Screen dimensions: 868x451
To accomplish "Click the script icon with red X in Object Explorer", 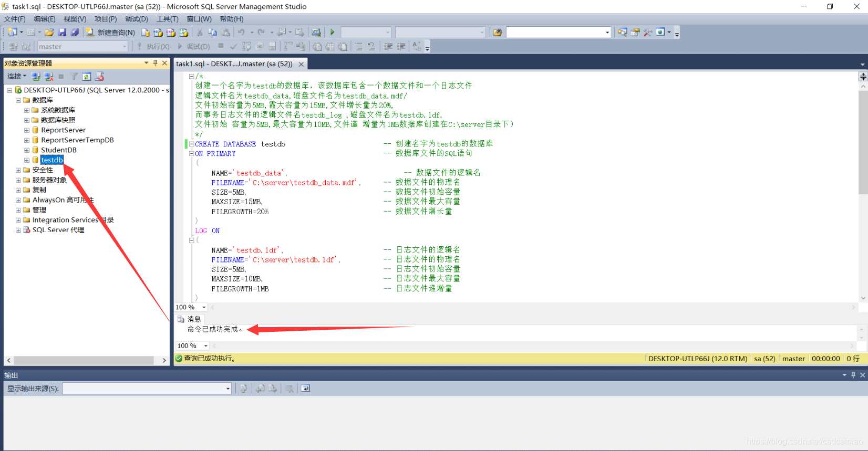I will [x=99, y=76].
